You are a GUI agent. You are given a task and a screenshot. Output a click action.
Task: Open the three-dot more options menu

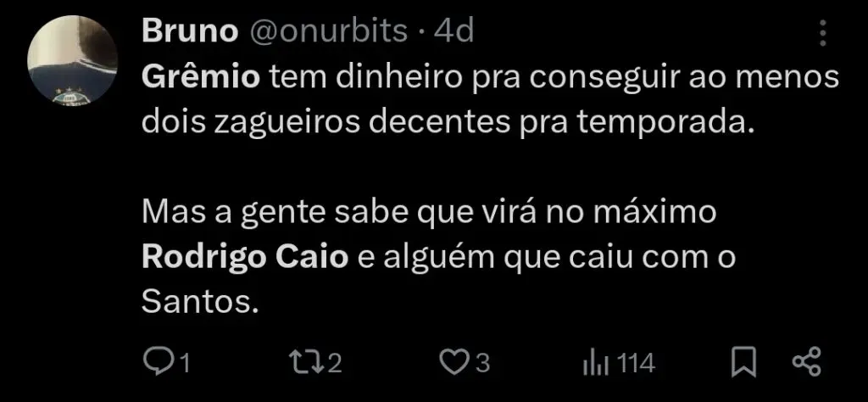pyautogui.click(x=822, y=33)
